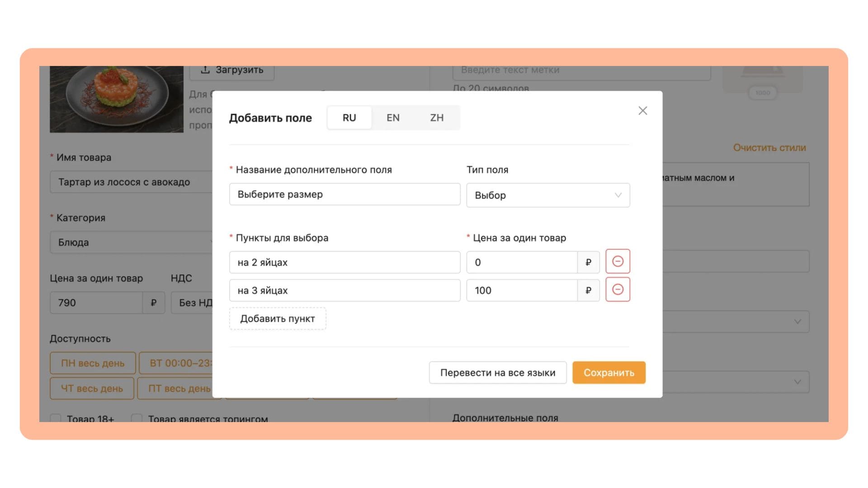
Task: Click the product price field 790
Action: click(x=96, y=303)
